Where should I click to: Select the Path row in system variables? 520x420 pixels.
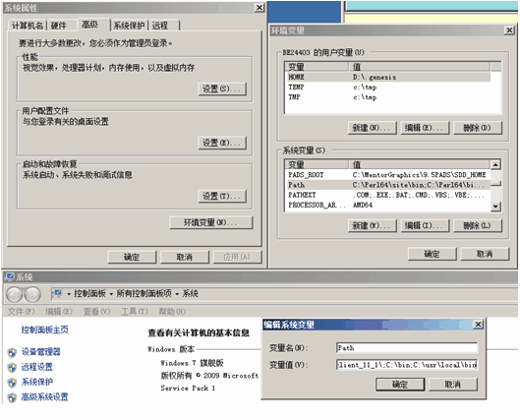coord(387,185)
